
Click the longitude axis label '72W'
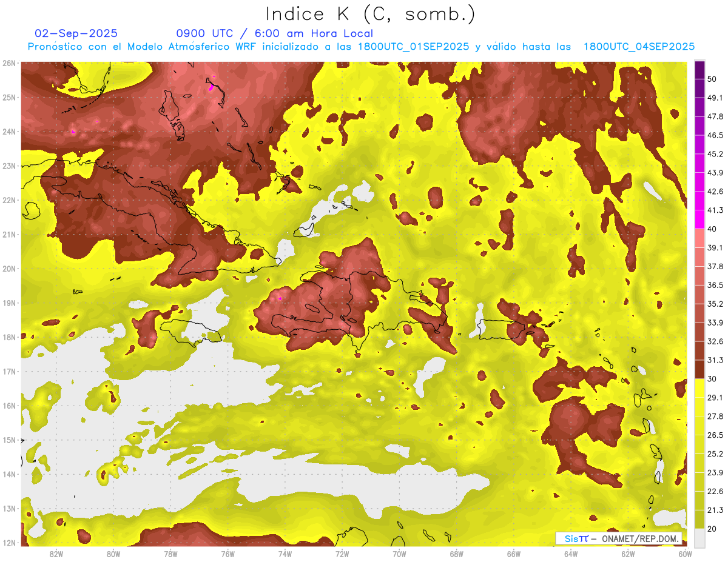point(342,554)
